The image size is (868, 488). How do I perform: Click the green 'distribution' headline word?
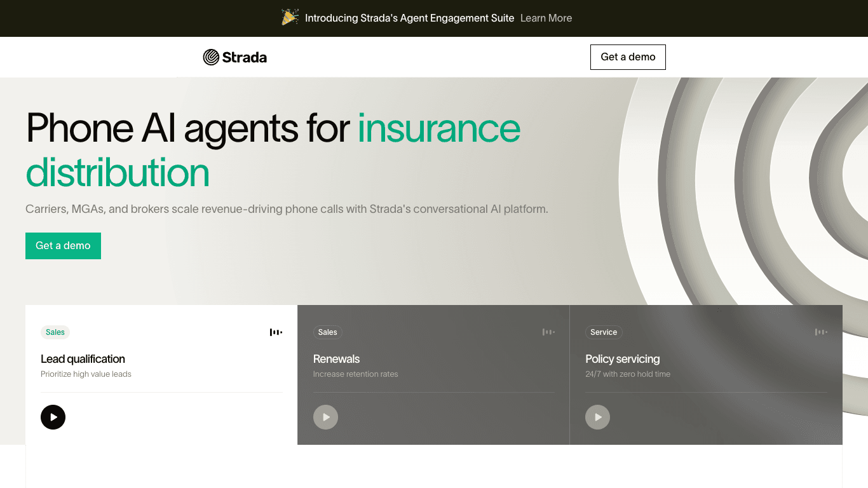[x=118, y=173]
